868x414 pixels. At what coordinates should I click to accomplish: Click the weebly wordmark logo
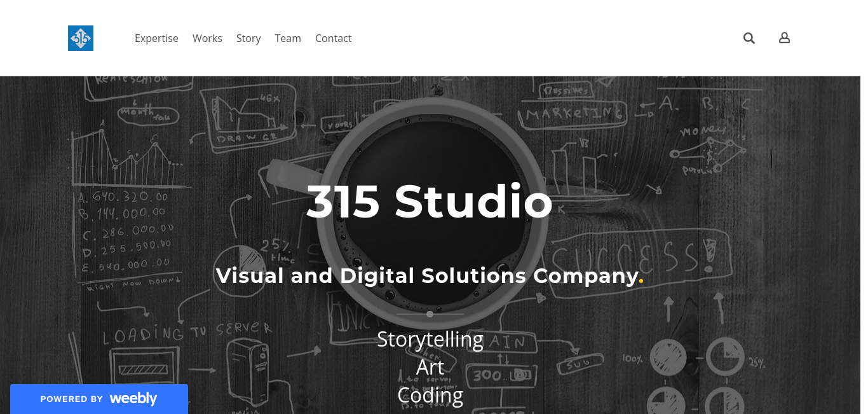(x=133, y=399)
